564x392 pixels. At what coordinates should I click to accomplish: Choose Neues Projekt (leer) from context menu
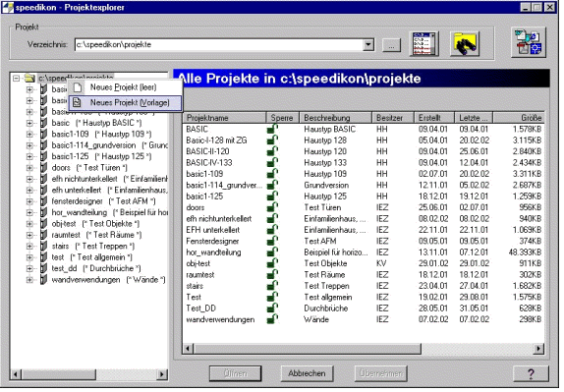coord(125,87)
